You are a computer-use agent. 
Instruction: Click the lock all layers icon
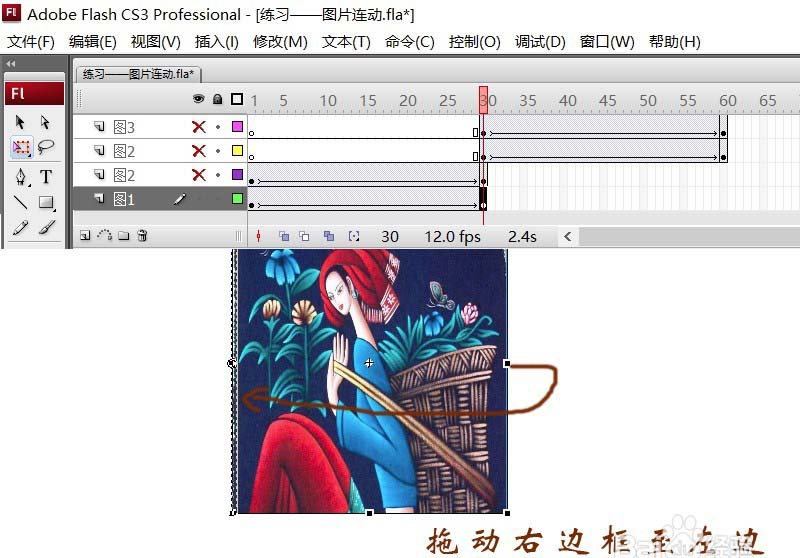[218, 99]
